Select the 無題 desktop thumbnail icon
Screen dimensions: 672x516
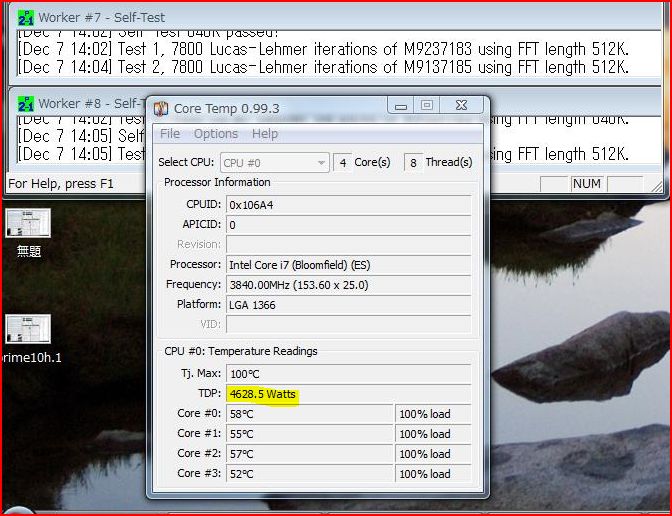tap(28, 223)
